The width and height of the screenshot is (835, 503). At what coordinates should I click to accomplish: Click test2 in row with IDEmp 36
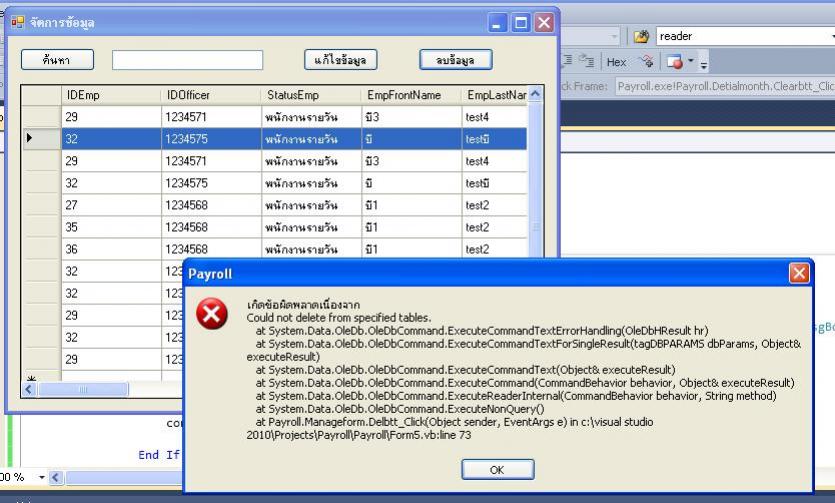[x=495, y=249]
